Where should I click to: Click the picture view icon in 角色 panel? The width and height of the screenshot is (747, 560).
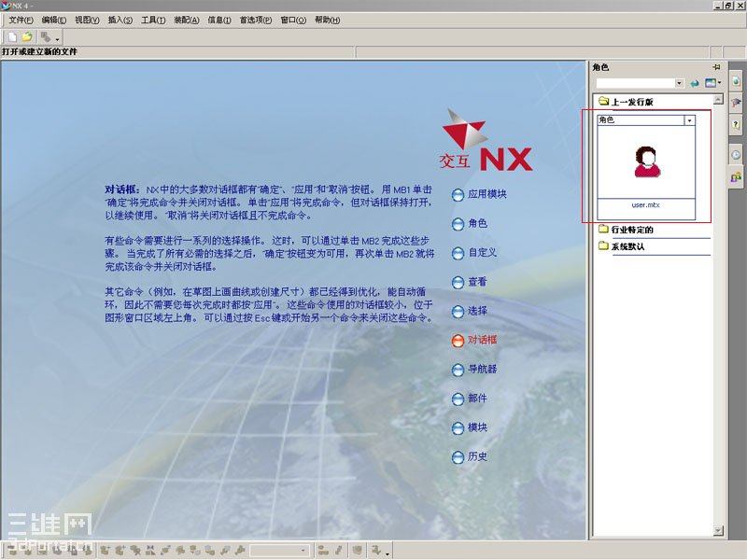[711, 83]
